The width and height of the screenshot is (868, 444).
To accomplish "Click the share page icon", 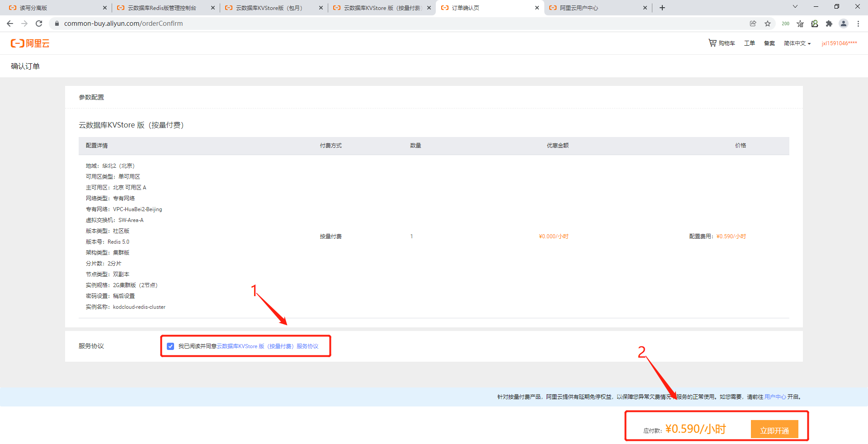I will (x=753, y=24).
